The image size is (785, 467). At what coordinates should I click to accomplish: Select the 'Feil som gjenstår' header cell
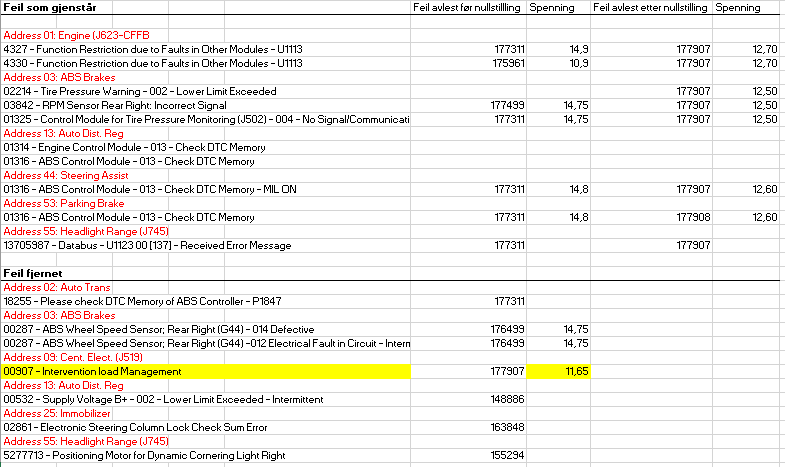pyautogui.click(x=47, y=8)
